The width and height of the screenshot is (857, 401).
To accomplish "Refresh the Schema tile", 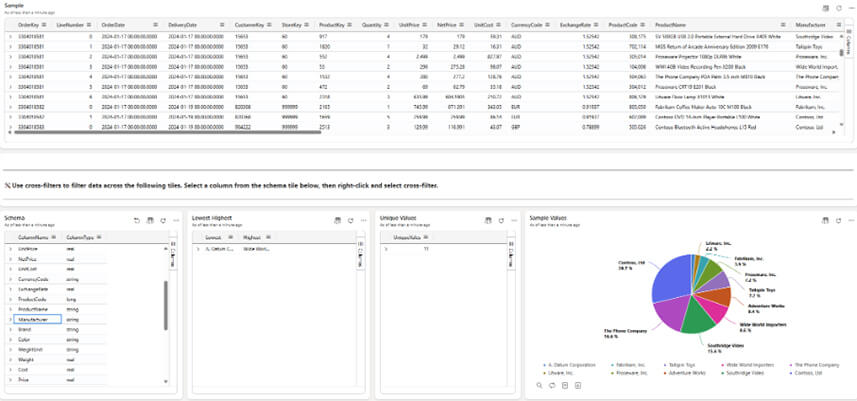I will pos(163,221).
